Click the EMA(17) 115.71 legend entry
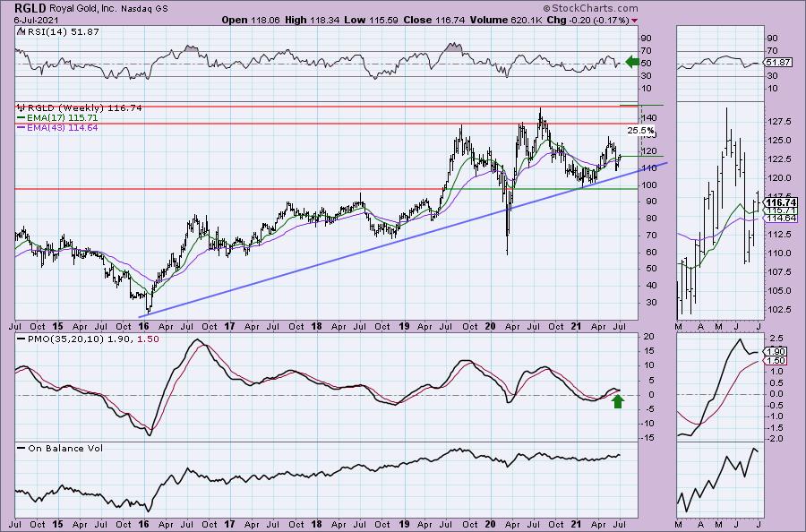This screenshot has width=806, height=532. point(62,117)
